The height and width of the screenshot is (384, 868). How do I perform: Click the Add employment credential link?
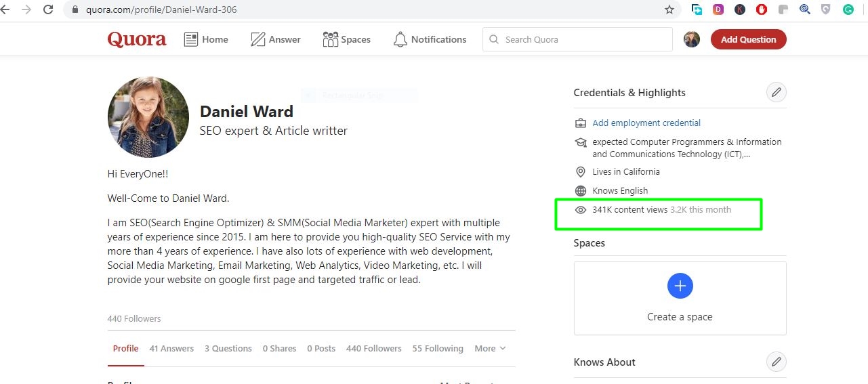point(646,123)
